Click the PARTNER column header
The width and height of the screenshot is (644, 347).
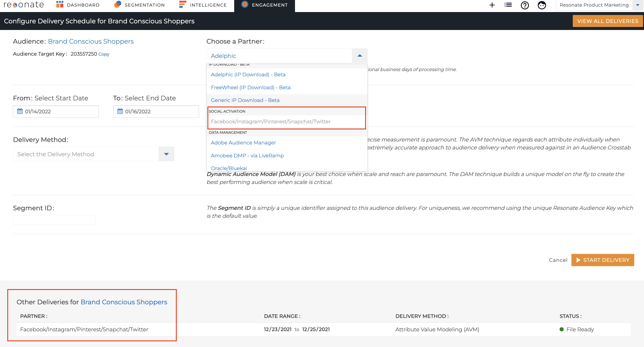(34, 316)
